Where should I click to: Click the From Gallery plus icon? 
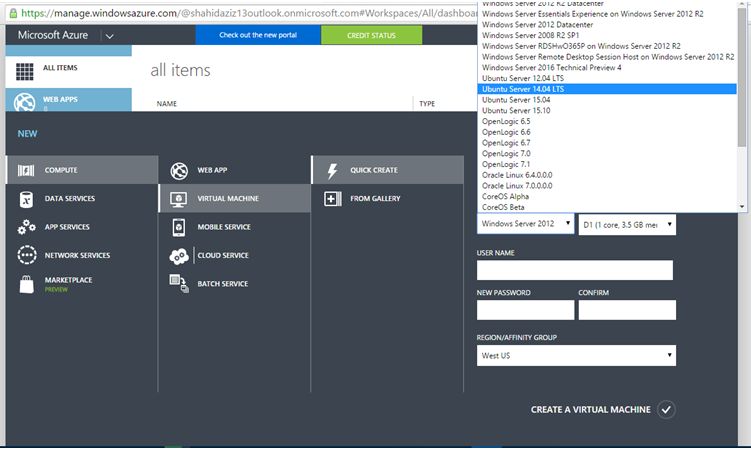[x=332, y=199]
